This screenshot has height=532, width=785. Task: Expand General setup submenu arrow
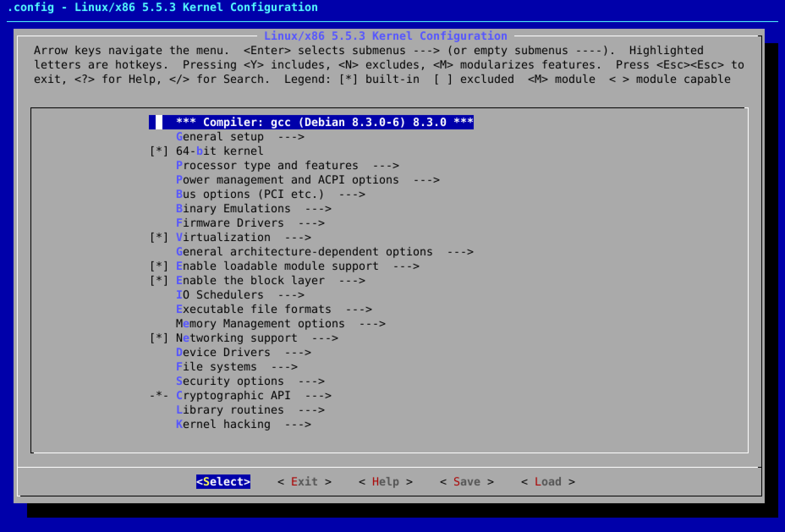(x=291, y=137)
